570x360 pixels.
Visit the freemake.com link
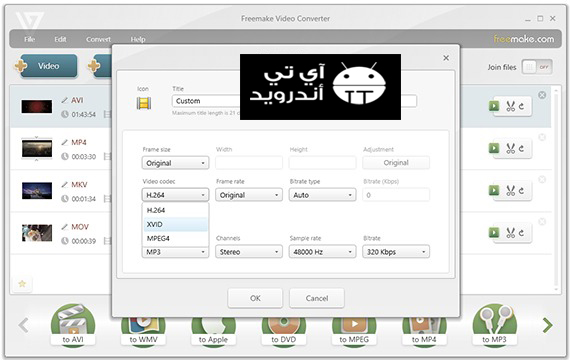click(524, 39)
